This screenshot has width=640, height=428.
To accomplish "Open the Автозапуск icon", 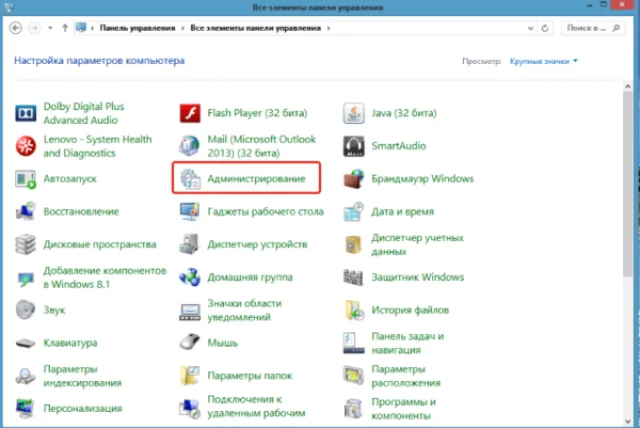I will coord(26,179).
